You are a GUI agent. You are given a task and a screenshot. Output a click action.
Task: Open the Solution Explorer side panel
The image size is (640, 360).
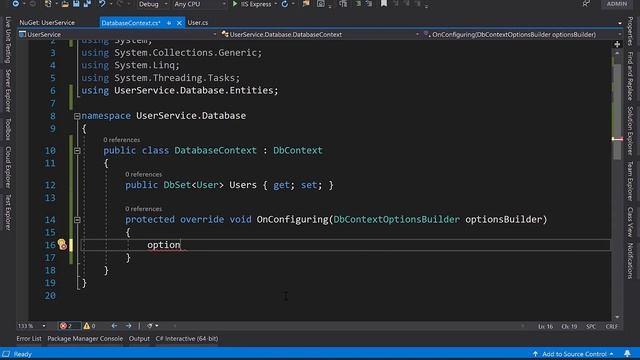tap(630, 131)
